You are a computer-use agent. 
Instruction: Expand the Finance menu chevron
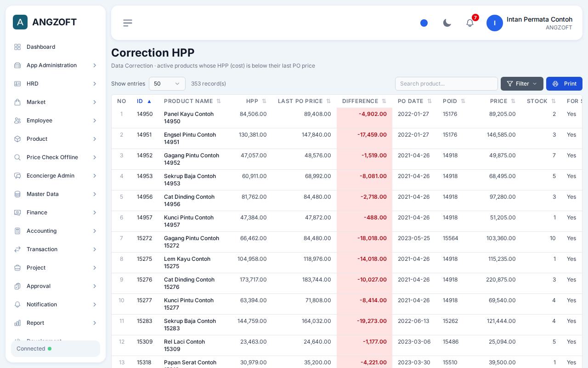(x=95, y=213)
